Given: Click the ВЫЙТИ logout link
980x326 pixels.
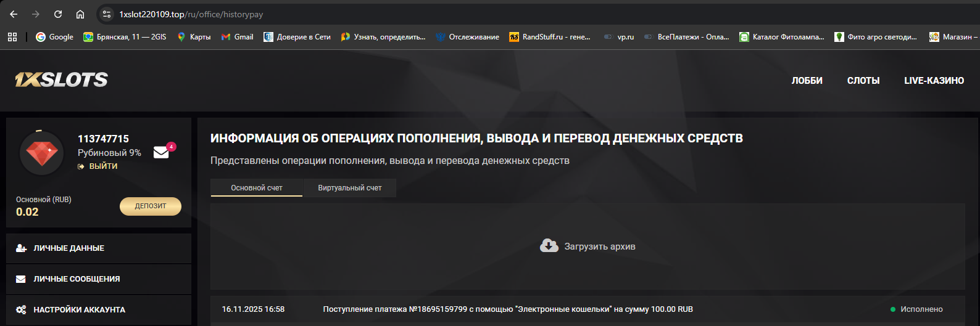Looking at the screenshot, I should pos(103,166).
